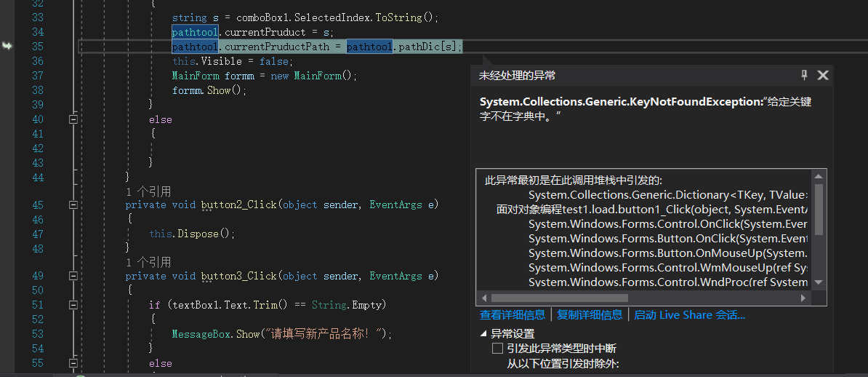Click the call stack scroll-down arrow

point(819,282)
